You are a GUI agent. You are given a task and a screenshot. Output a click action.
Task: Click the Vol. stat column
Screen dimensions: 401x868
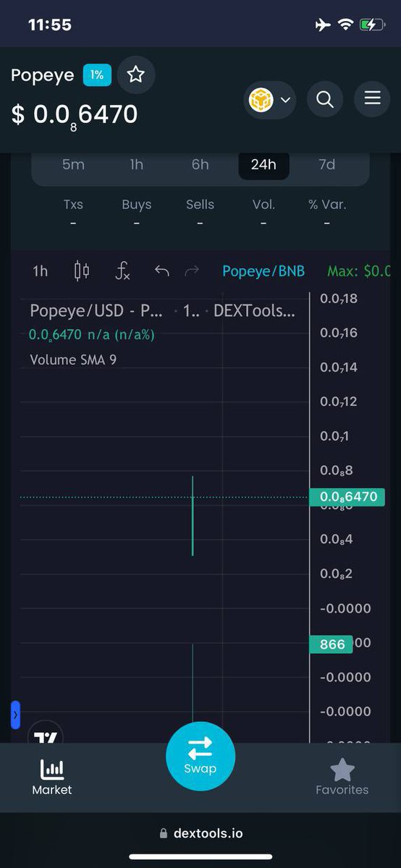(x=263, y=213)
